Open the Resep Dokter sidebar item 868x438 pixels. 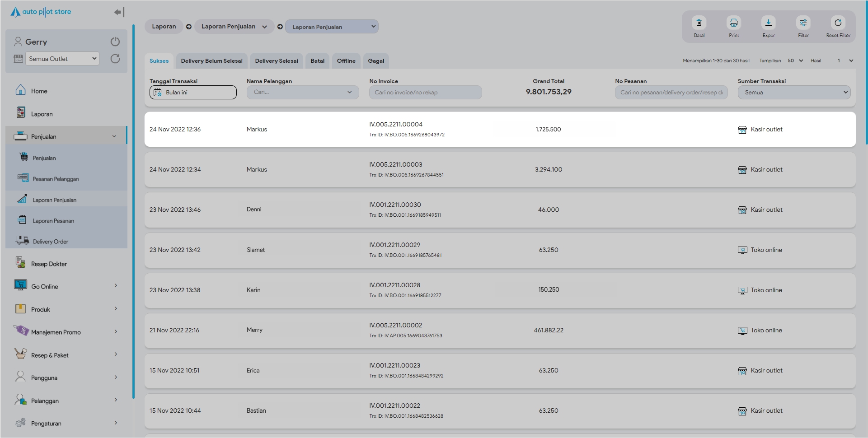tap(49, 264)
